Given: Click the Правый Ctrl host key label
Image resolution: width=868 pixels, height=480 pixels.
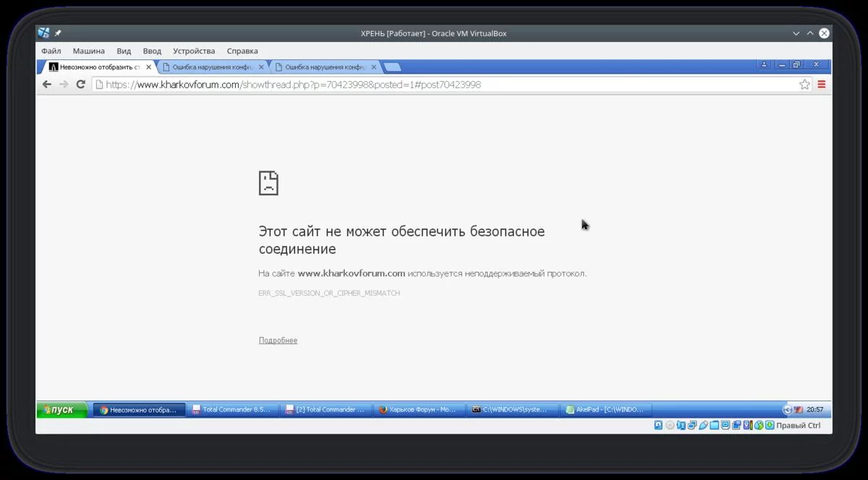Looking at the screenshot, I should click(x=799, y=426).
